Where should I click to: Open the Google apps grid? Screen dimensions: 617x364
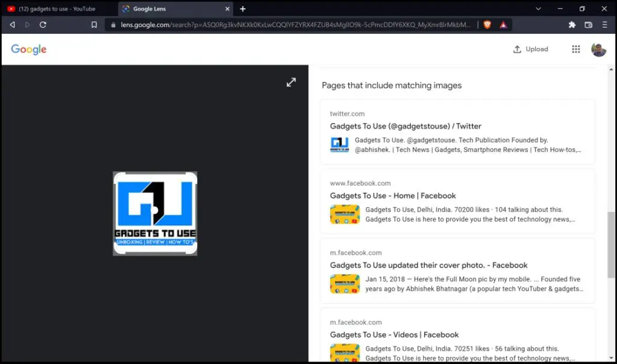575,49
